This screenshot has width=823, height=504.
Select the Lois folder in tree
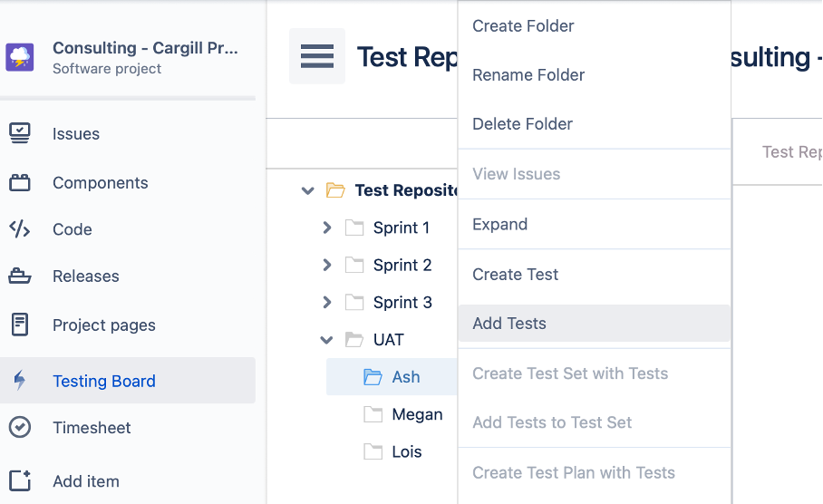[406, 451]
